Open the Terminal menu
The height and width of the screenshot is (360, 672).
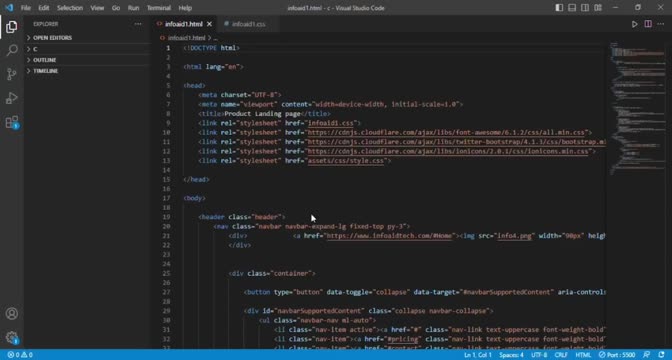coord(159,8)
